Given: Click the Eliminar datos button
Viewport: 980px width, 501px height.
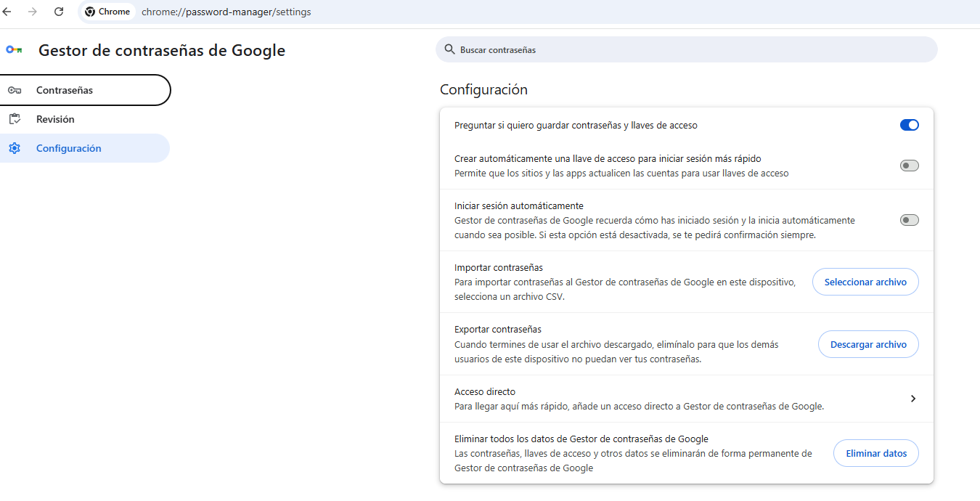Looking at the screenshot, I should pyautogui.click(x=876, y=453).
